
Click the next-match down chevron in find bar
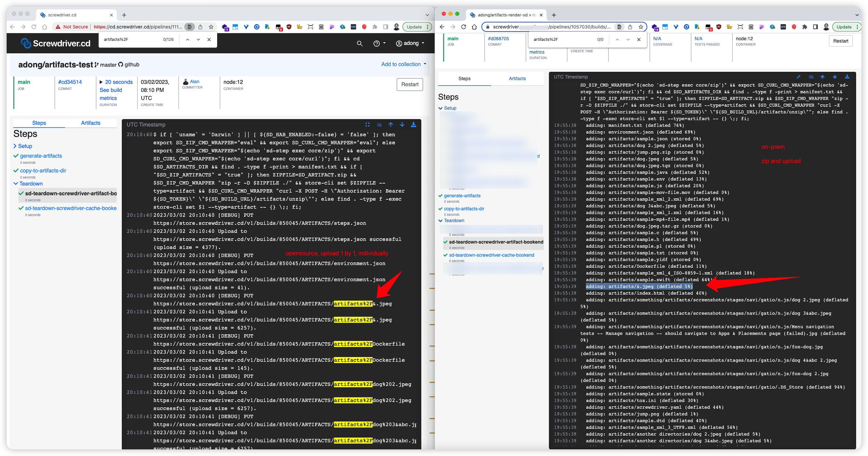pyautogui.click(x=198, y=39)
